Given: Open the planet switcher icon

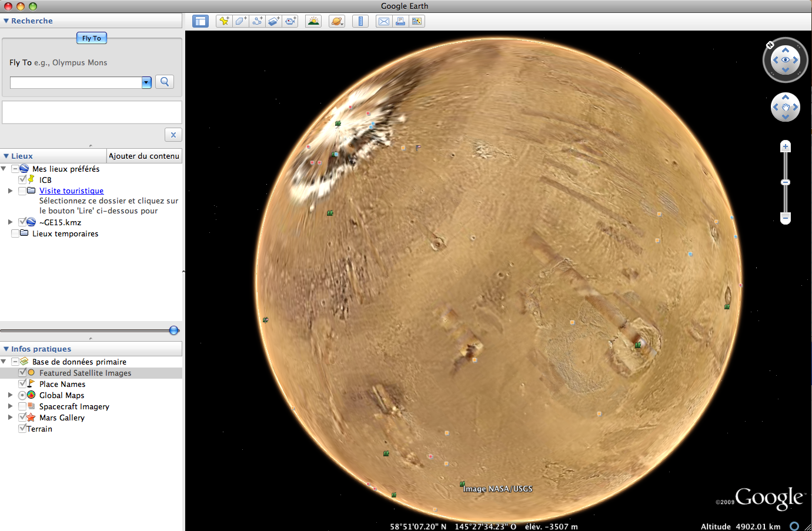Looking at the screenshot, I should click(x=336, y=21).
